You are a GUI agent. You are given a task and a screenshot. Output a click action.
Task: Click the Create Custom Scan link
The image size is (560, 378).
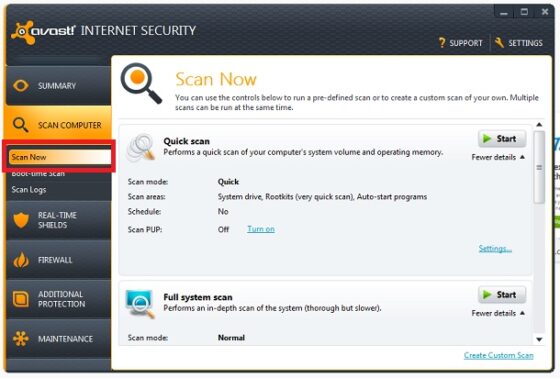pyautogui.click(x=499, y=355)
